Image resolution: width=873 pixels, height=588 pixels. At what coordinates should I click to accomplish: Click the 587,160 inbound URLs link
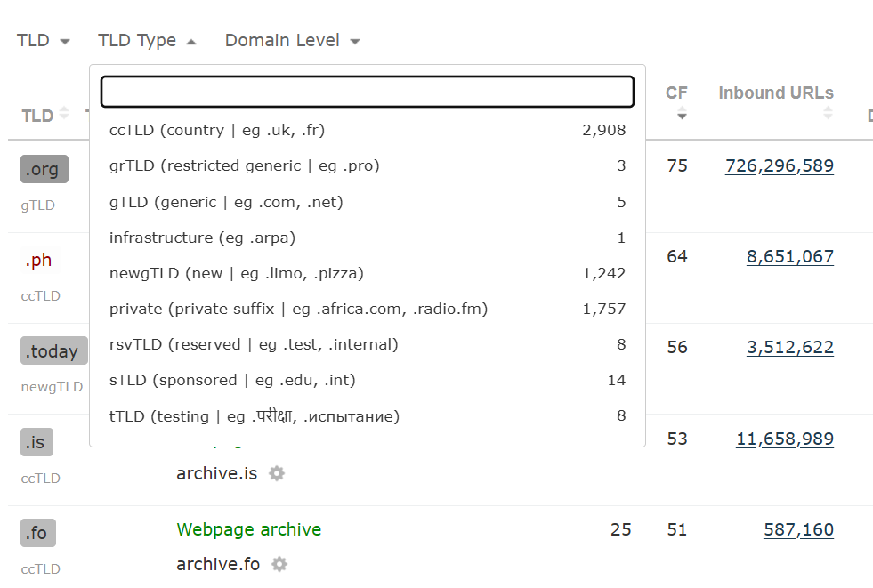(798, 530)
